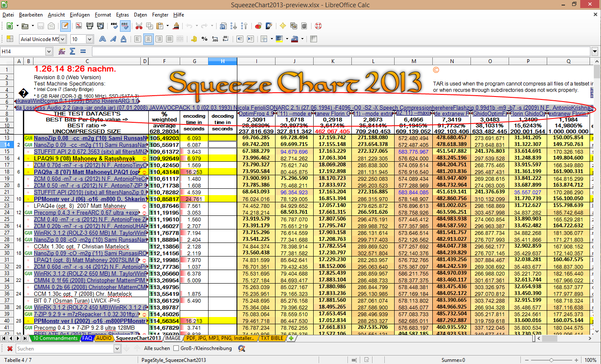Switch to the TXT BIBLE sheet tab
601x364 pixels.
(x=271, y=338)
